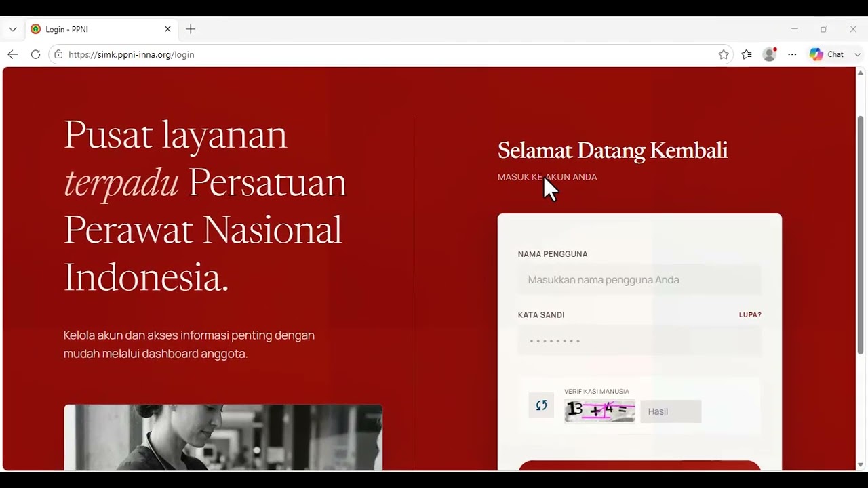Image resolution: width=868 pixels, height=488 pixels.
Task: Click the page vertical scrollbar thumb
Action: tap(861, 234)
